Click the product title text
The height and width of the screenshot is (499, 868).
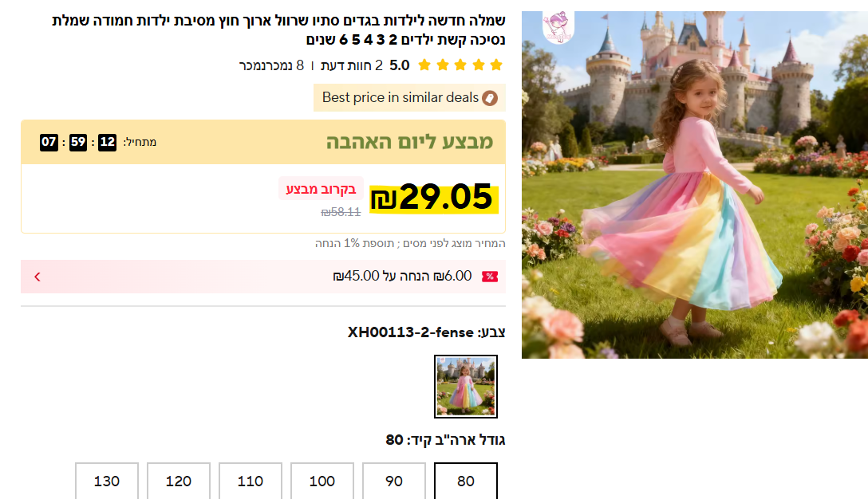[278, 29]
